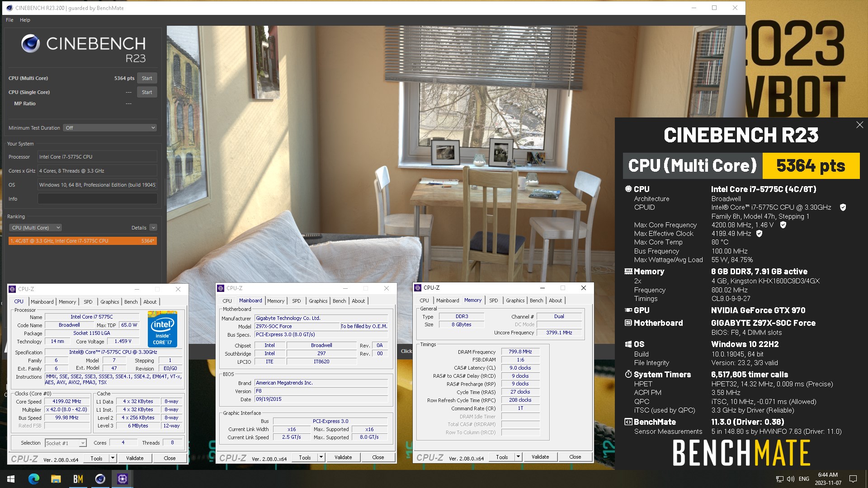Image resolution: width=868 pixels, height=488 pixels.
Task: Click ENG language indicator
Action: click(x=804, y=479)
